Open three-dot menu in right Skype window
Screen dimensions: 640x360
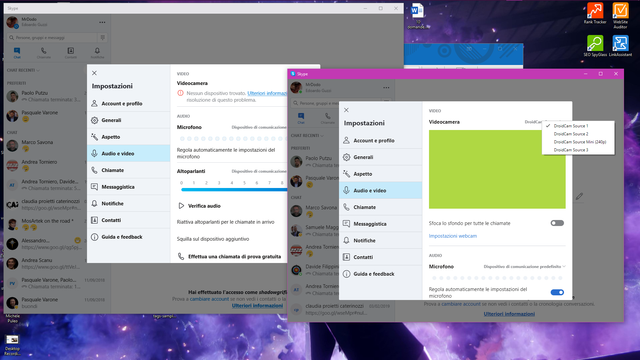point(386,88)
